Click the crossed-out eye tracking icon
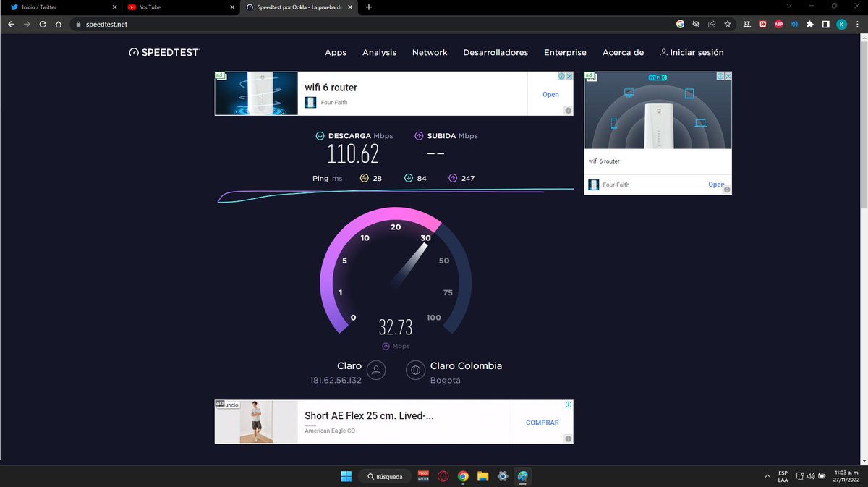The image size is (868, 487). point(696,24)
